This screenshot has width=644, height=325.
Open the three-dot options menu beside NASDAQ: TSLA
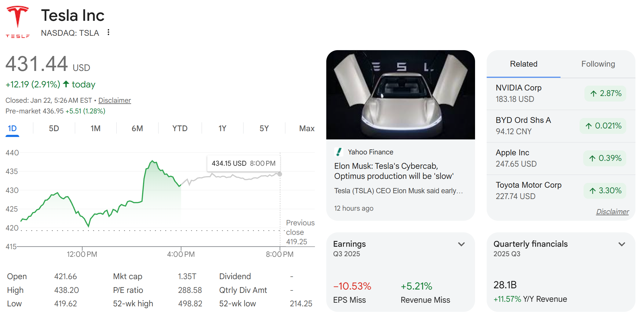point(108,32)
